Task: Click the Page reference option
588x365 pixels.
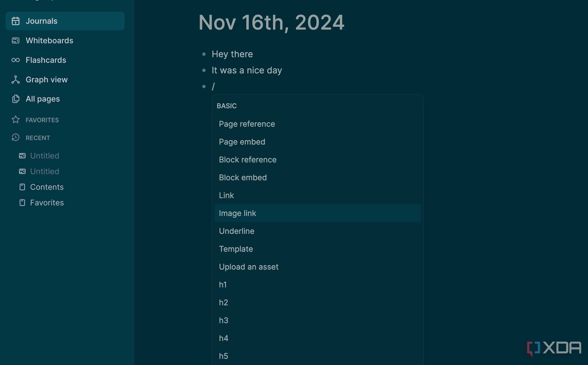Action: [247, 124]
